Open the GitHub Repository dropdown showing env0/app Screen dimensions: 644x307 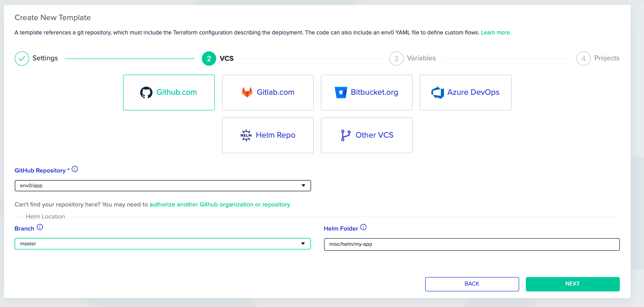click(x=163, y=185)
